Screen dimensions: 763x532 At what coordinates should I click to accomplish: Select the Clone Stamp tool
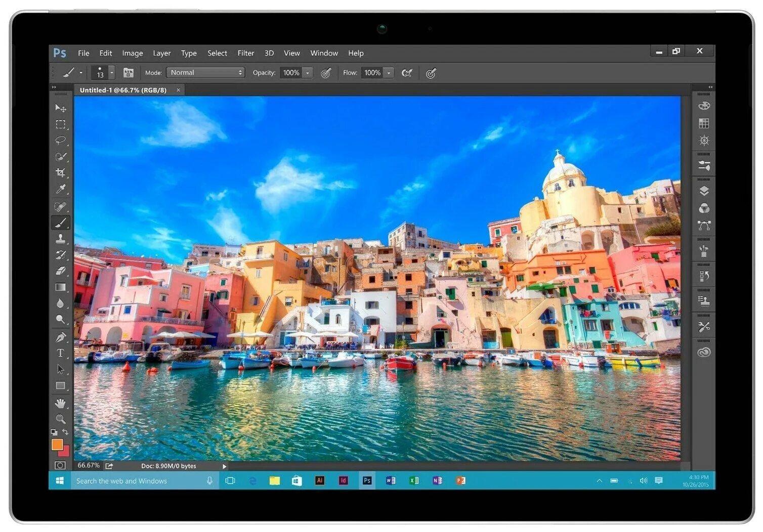point(61,238)
